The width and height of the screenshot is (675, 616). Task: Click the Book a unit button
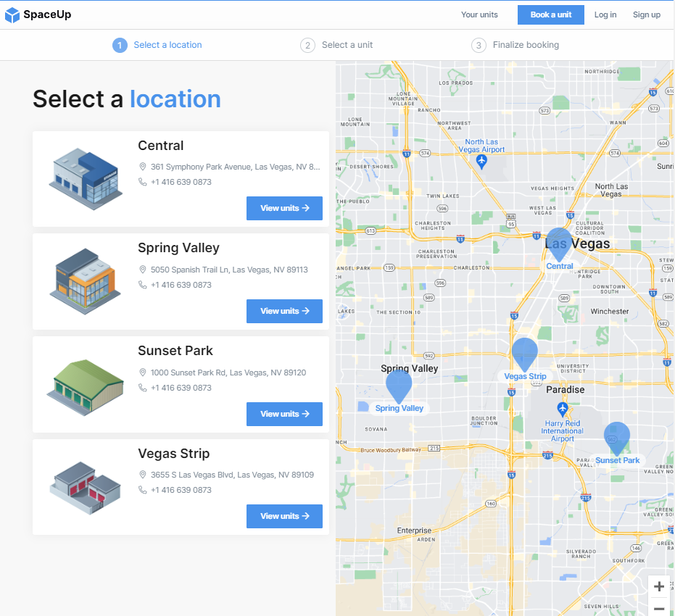[x=550, y=14]
